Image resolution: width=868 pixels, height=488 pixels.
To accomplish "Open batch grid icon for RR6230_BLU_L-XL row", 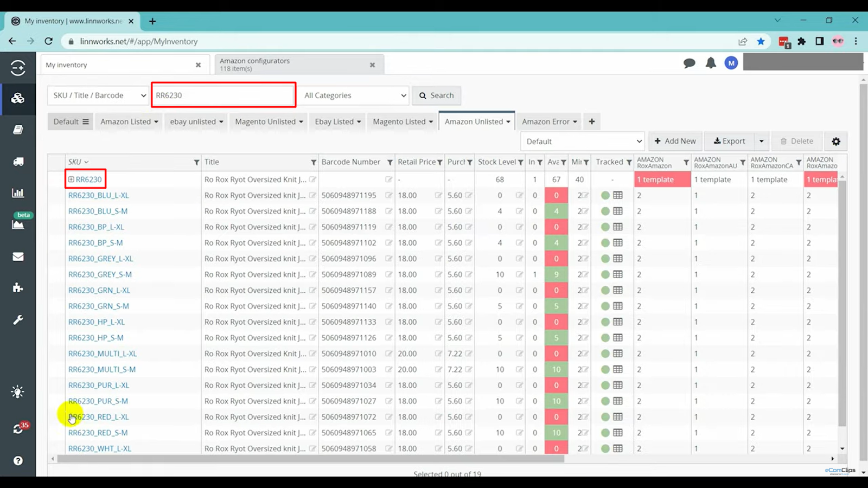I will pyautogui.click(x=618, y=195).
